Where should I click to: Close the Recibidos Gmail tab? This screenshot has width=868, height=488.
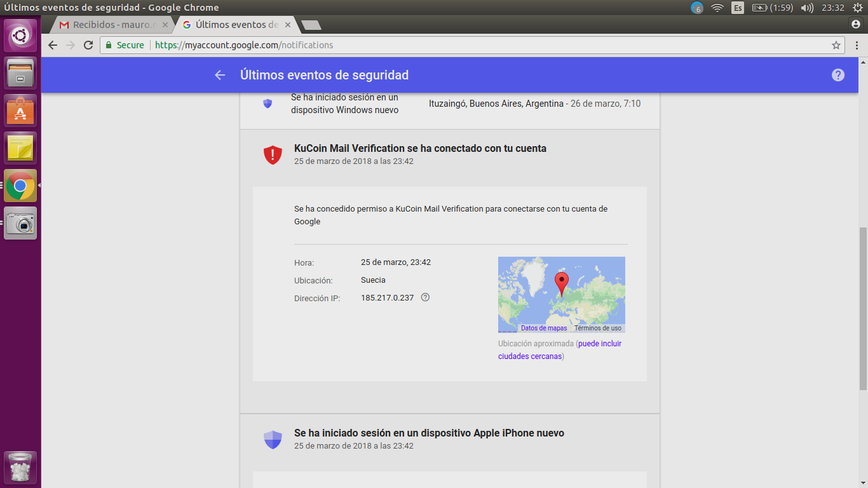point(165,25)
